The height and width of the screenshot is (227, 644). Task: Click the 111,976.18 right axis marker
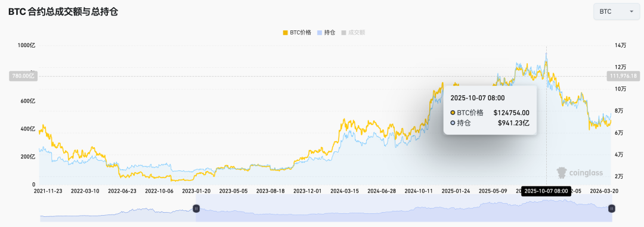point(624,76)
